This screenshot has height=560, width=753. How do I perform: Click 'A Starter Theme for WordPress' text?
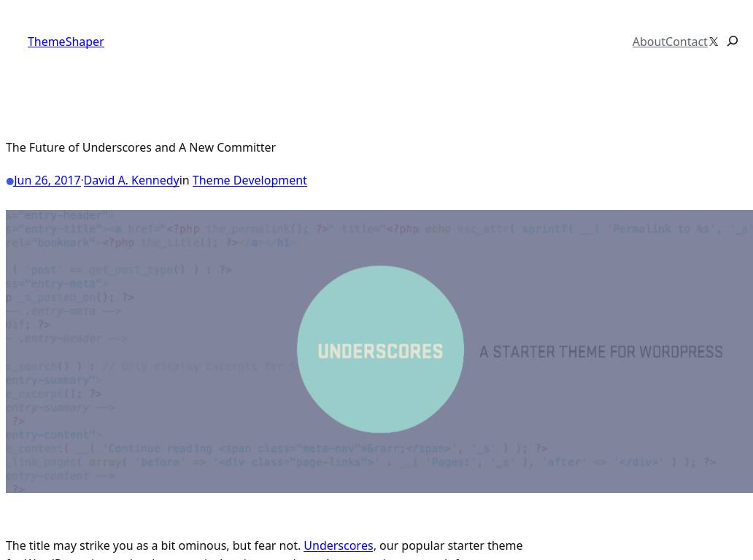(601, 351)
